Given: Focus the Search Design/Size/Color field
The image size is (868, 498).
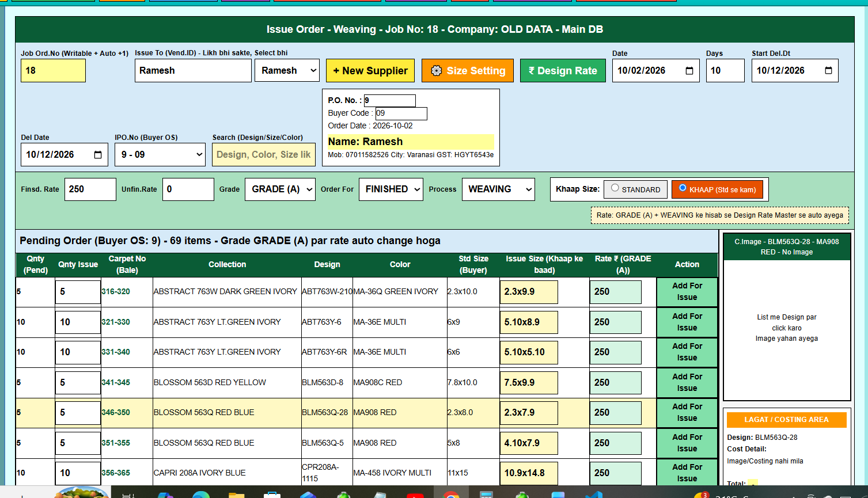Looking at the screenshot, I should (x=264, y=155).
